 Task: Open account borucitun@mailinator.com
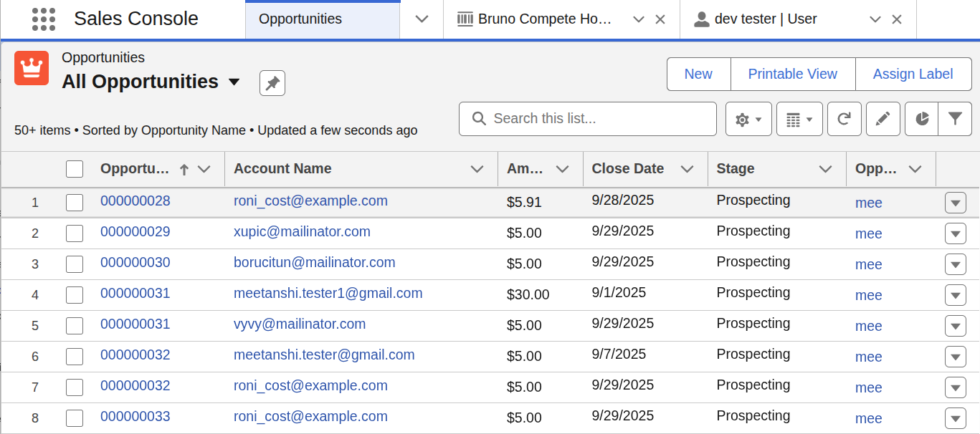coord(315,263)
